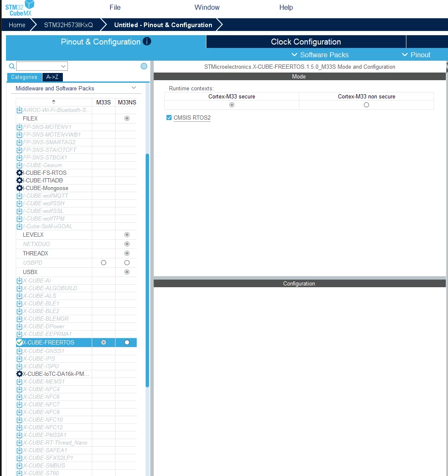Collapse Middleware and Software Packs category
This screenshot has width=448, height=476.
[x=134, y=88]
